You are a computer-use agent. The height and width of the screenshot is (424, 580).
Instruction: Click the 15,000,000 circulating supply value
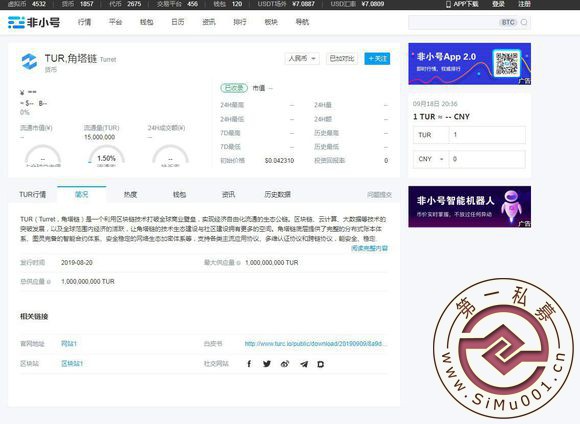[100, 137]
